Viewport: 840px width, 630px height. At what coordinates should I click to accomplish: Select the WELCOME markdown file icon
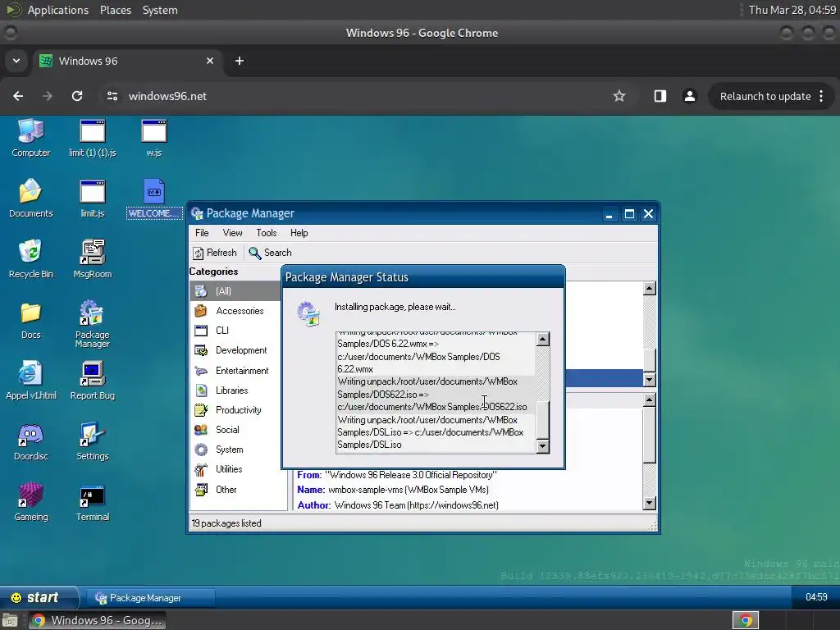(153, 199)
